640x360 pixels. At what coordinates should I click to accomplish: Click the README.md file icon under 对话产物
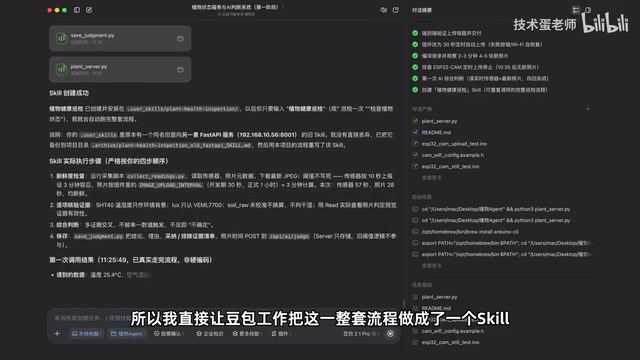[x=415, y=132]
